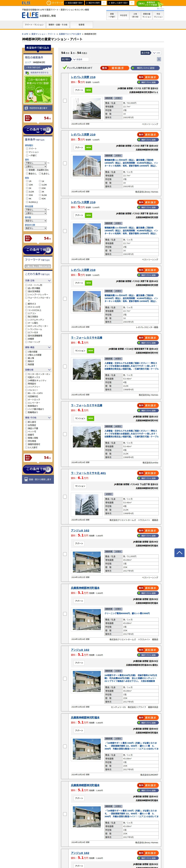
Task: Check the エアコン checkbox
Action: [x=26, y=313]
